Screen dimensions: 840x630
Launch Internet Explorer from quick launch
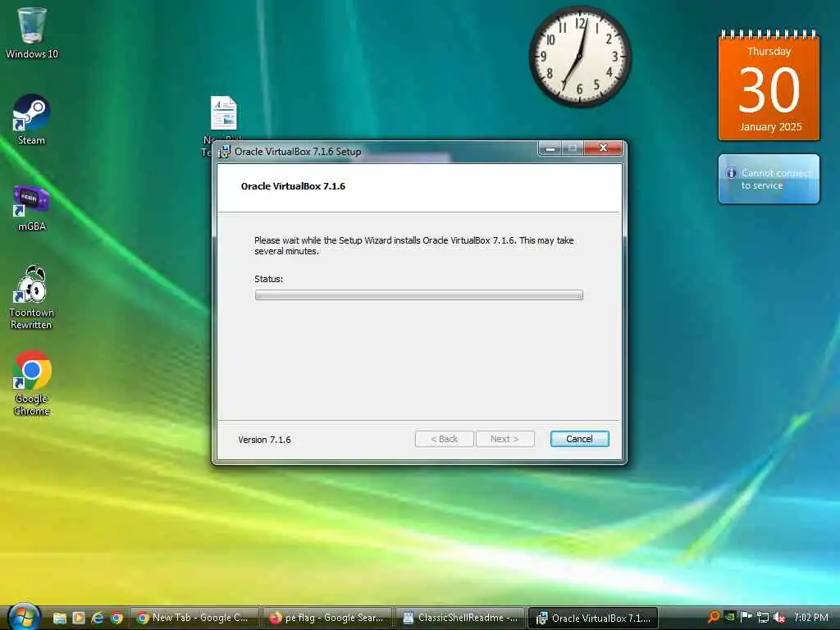click(x=98, y=619)
